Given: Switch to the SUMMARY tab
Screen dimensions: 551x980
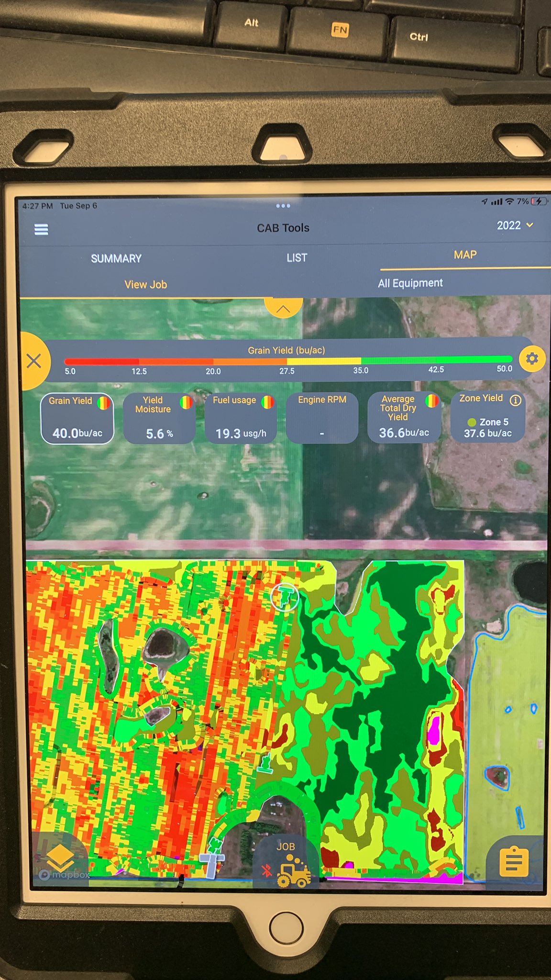Looking at the screenshot, I should pos(116,258).
